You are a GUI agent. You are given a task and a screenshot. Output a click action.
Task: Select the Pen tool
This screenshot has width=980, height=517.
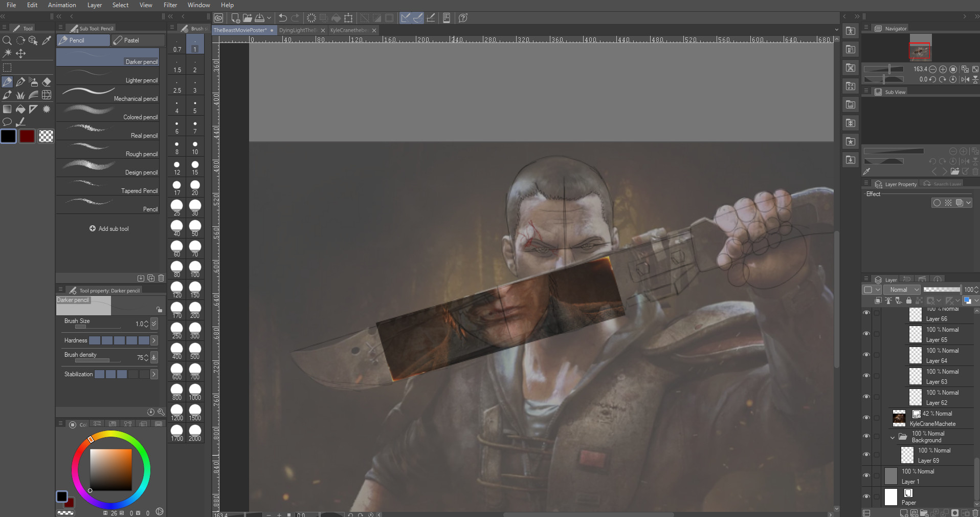[20, 82]
